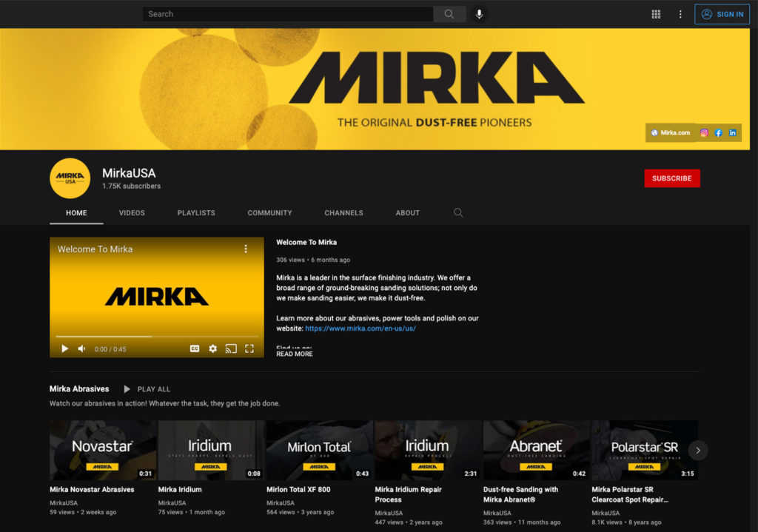Switch to the PLAYLISTS tab
This screenshot has height=532, width=758.
tap(196, 212)
